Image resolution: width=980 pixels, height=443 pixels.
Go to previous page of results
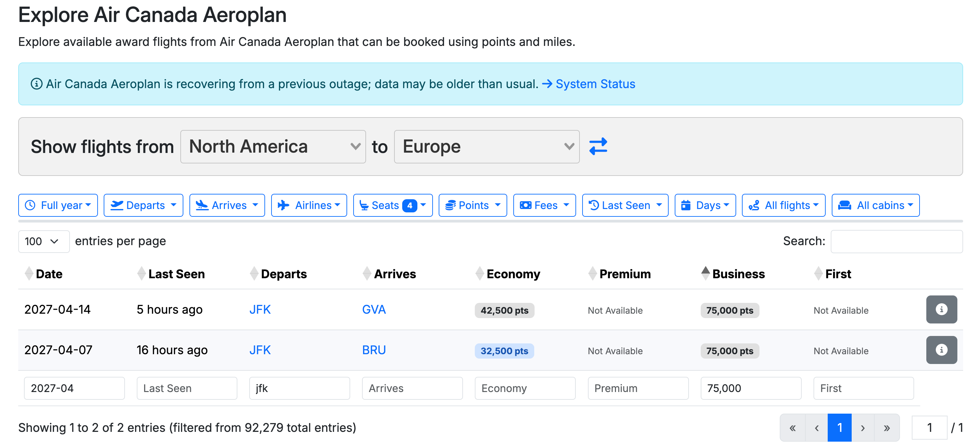pos(817,428)
